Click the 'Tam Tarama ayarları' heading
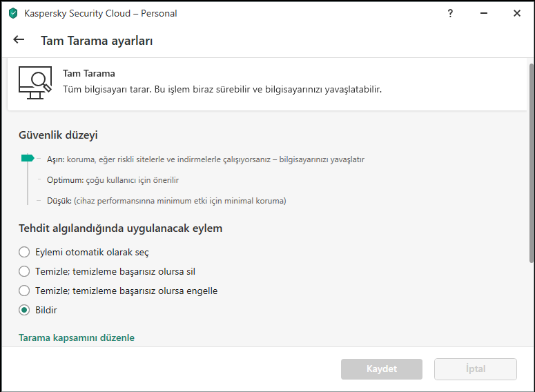Image resolution: width=535 pixels, height=392 pixels. coord(97,41)
